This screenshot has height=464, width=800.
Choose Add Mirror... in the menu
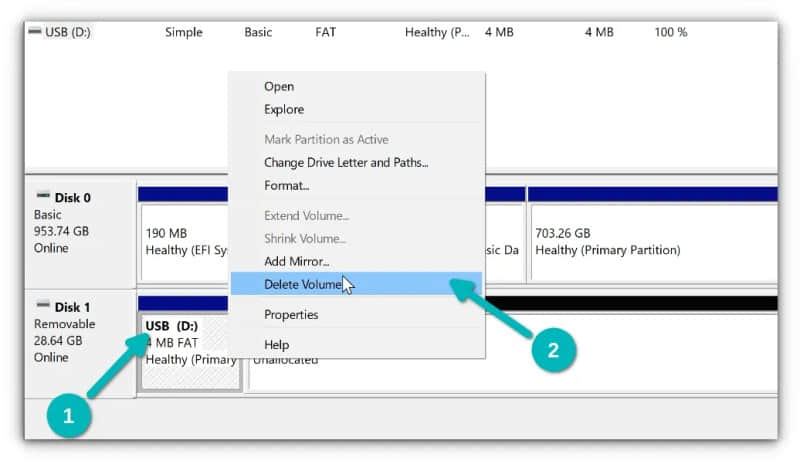[296, 261]
